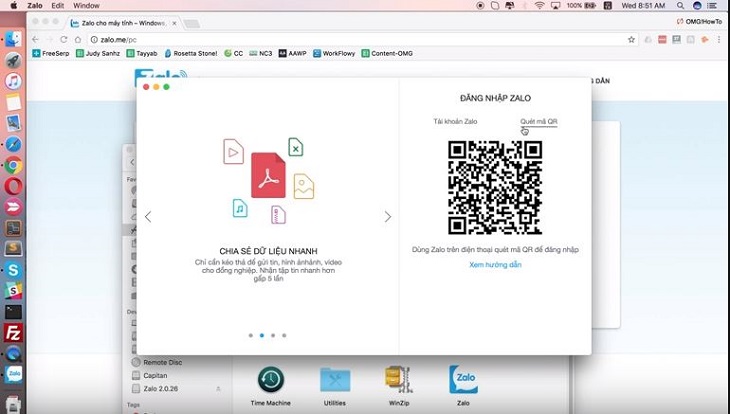This screenshot has width=730, height=414.
Task: Open Xem hướng dẫn guide link
Action: [495, 265]
